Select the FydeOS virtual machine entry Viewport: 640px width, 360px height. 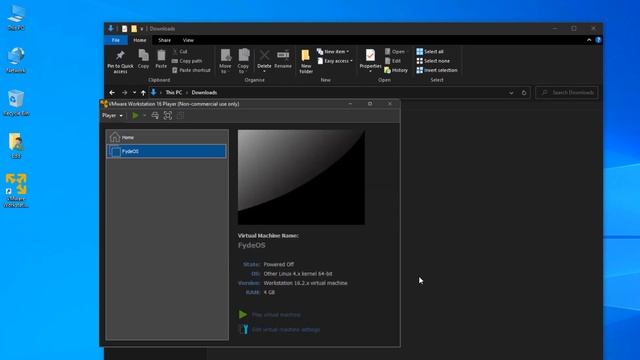(x=167, y=151)
